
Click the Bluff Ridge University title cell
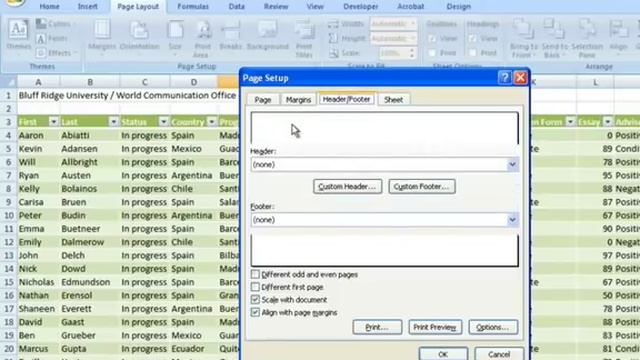[x=127, y=95]
